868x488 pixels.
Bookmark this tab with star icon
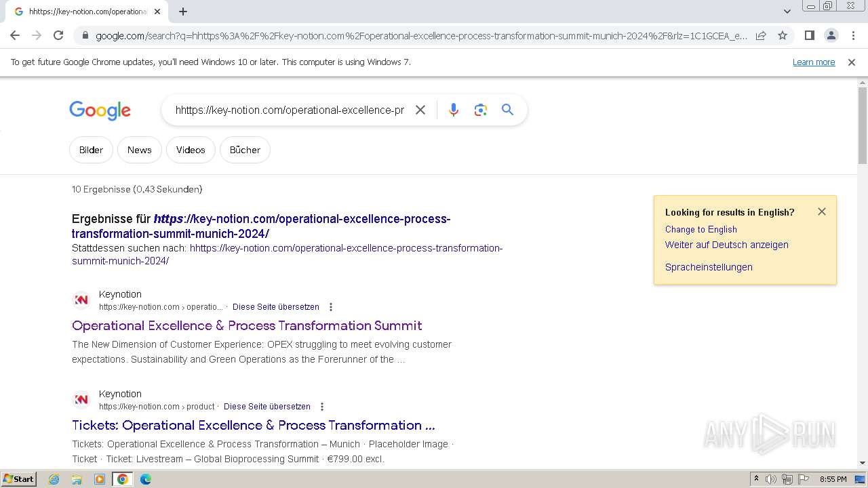783,35
